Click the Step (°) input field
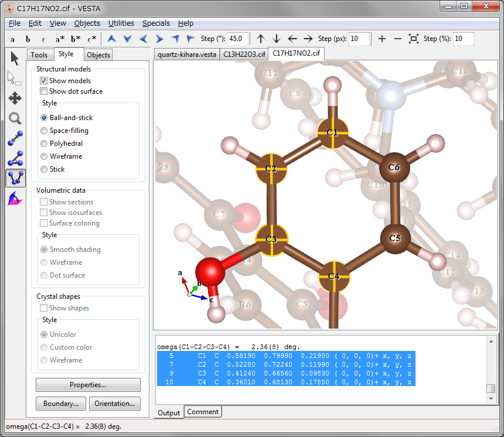Image resolution: width=504 pixels, height=437 pixels. pyautogui.click(x=238, y=39)
